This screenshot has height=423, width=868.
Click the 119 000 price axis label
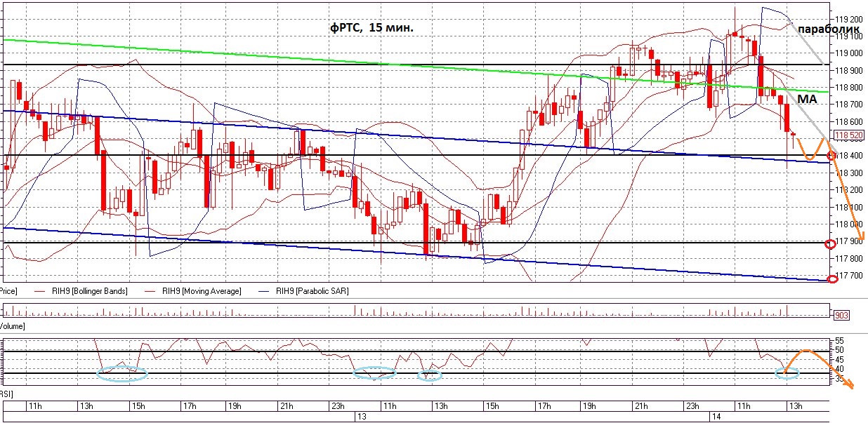coord(848,53)
